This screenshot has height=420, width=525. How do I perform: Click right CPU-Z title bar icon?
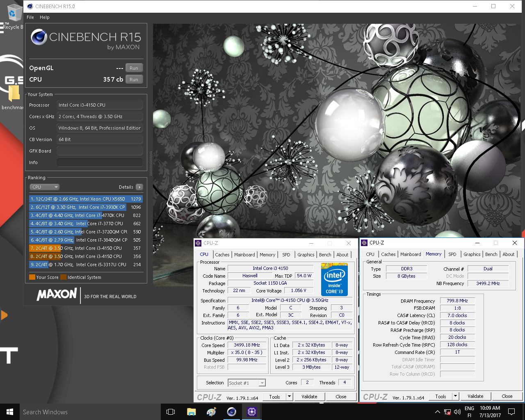pos(364,243)
